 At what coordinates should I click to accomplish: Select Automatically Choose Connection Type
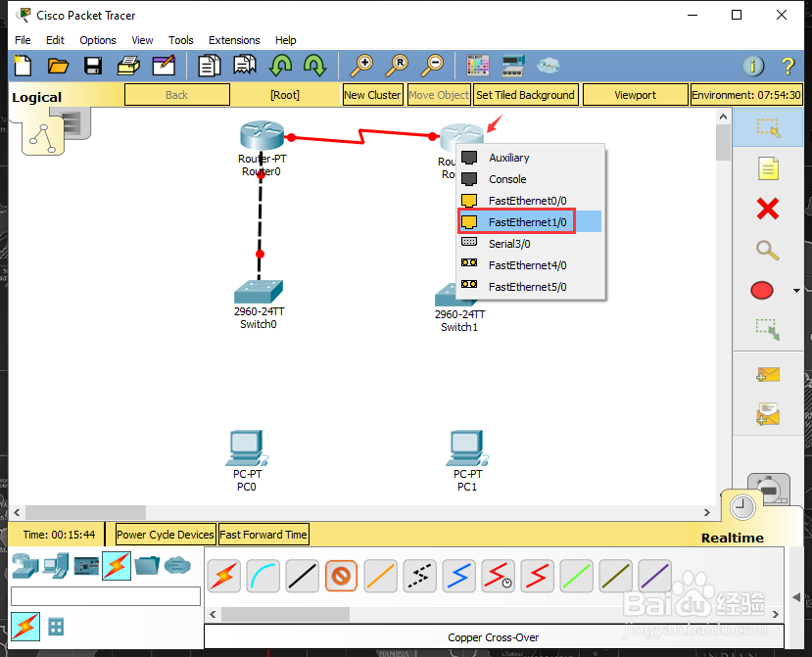[223, 576]
